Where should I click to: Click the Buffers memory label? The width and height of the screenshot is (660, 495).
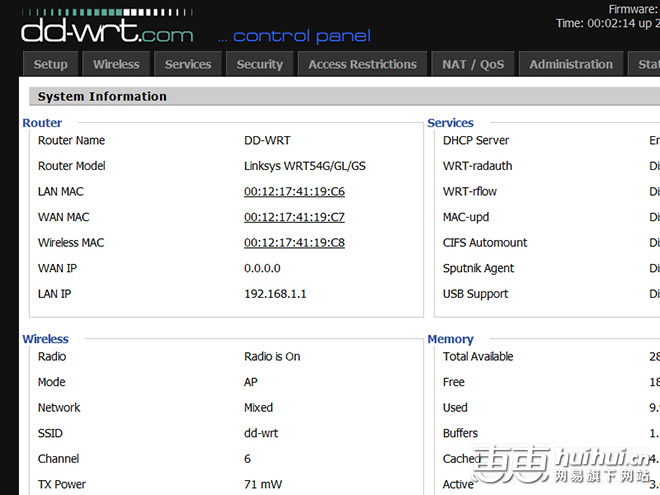(x=460, y=433)
